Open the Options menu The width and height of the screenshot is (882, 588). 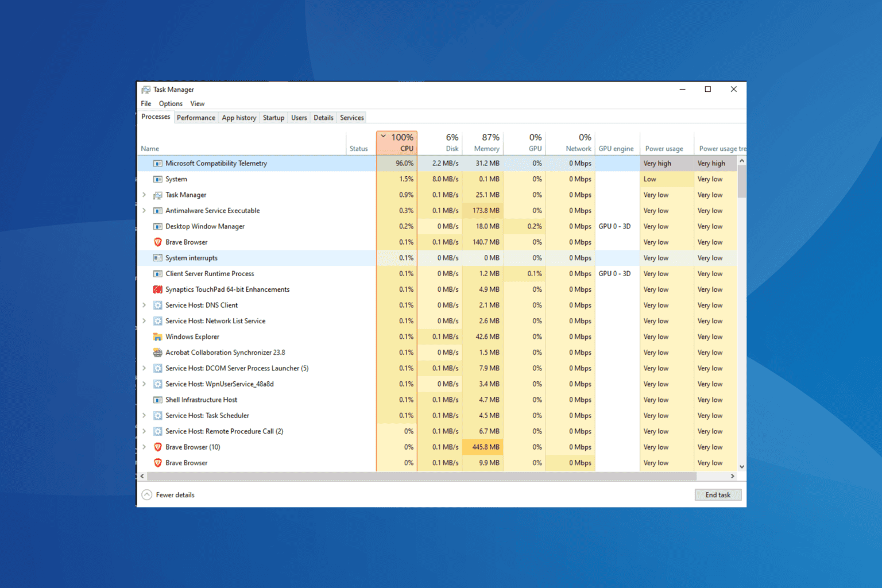tap(171, 104)
